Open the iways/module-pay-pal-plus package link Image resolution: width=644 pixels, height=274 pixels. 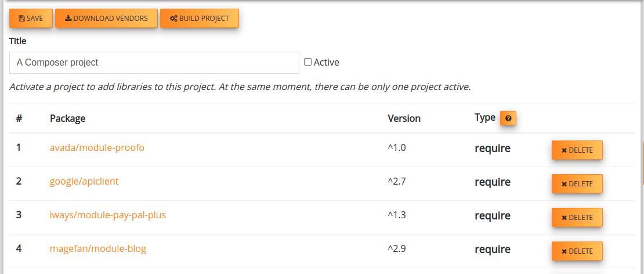click(x=107, y=215)
